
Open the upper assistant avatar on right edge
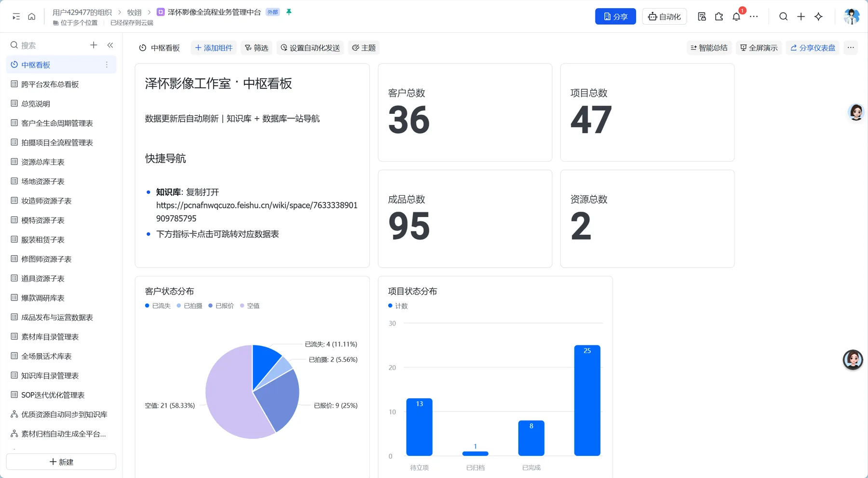pyautogui.click(x=856, y=112)
